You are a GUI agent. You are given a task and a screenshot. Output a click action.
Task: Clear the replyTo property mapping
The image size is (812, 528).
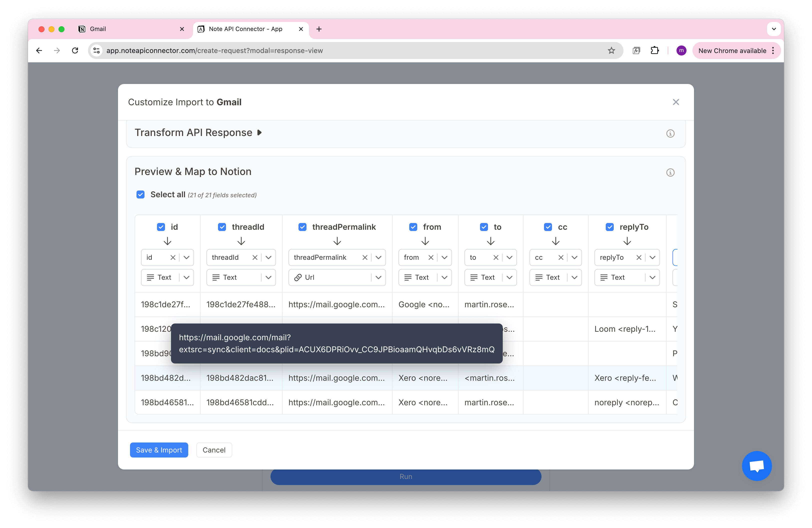pyautogui.click(x=639, y=257)
